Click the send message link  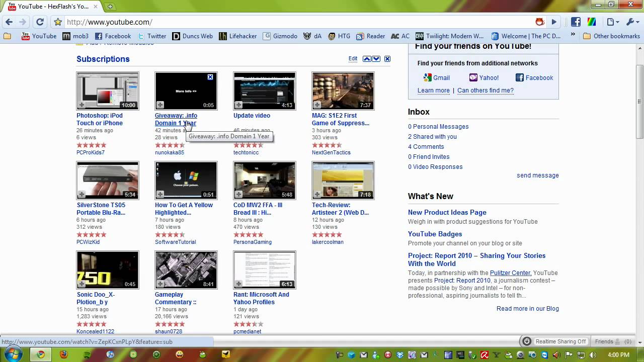[x=538, y=175]
